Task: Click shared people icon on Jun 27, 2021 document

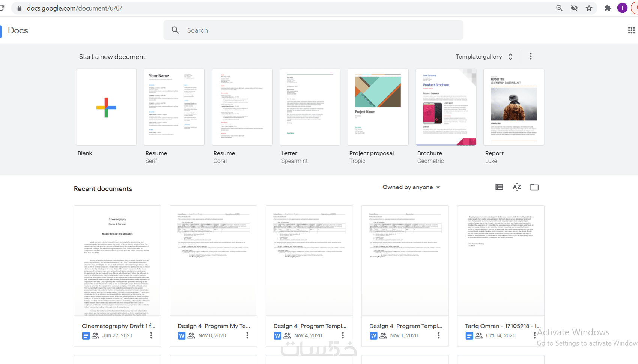Action: pyautogui.click(x=95, y=336)
